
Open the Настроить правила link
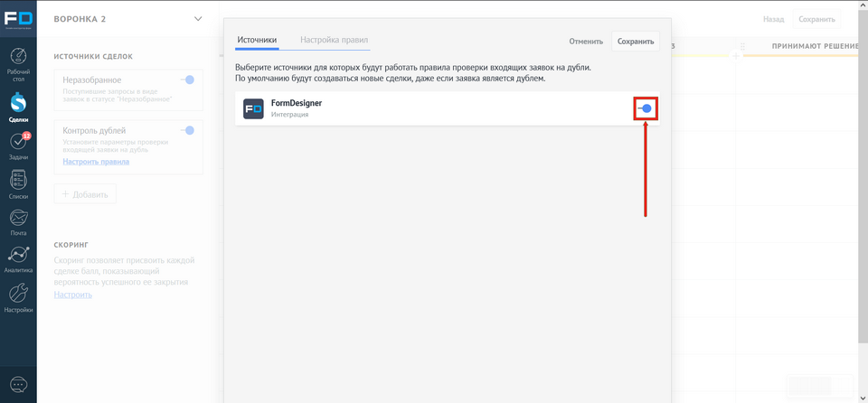(x=97, y=162)
